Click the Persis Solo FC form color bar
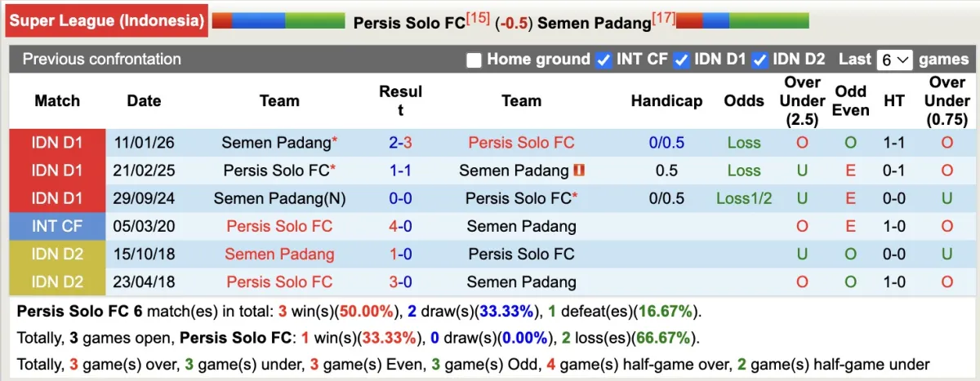The width and height of the screenshot is (980, 381). pos(278,20)
